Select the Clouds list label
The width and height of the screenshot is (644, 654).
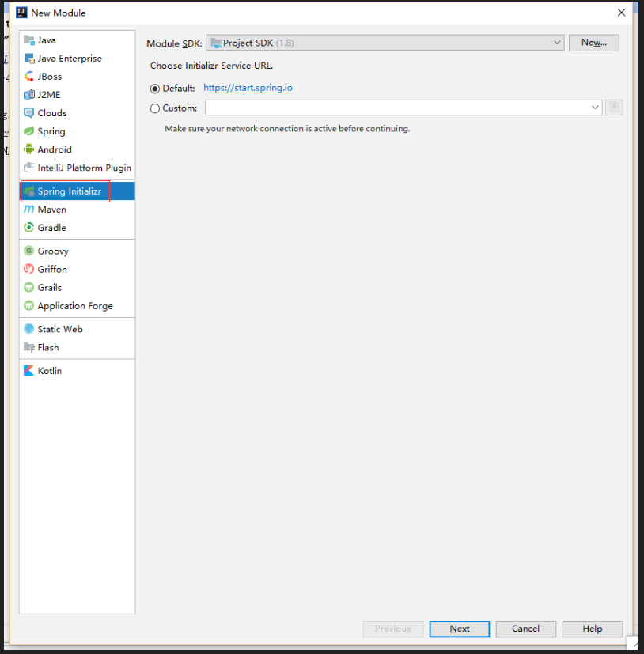coord(52,113)
